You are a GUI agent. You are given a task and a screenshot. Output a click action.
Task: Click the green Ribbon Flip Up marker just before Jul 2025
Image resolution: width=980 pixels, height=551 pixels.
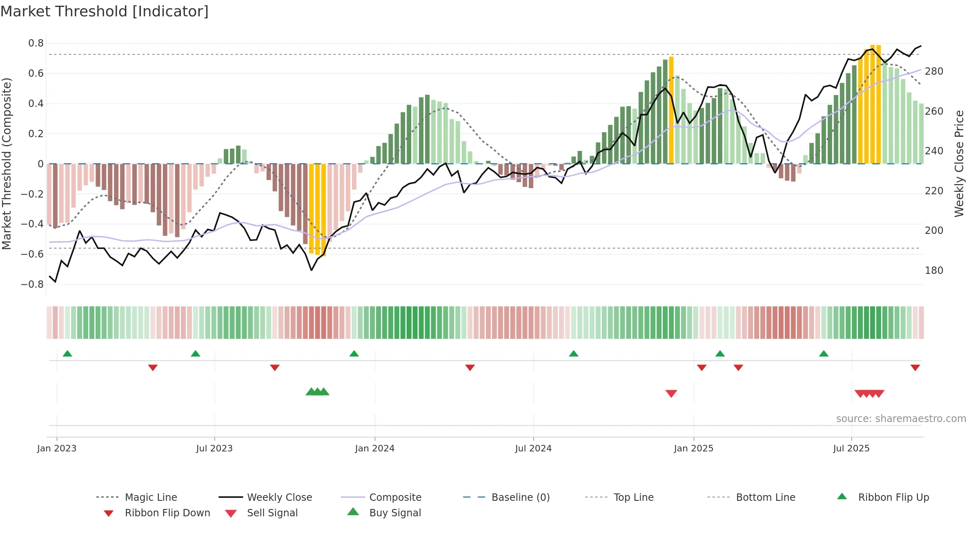[824, 353]
